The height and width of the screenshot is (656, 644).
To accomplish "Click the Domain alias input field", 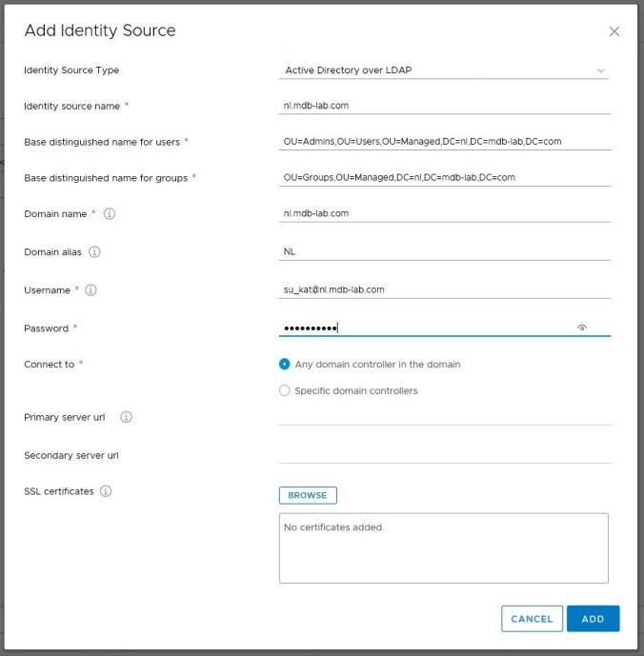I will coord(443,251).
